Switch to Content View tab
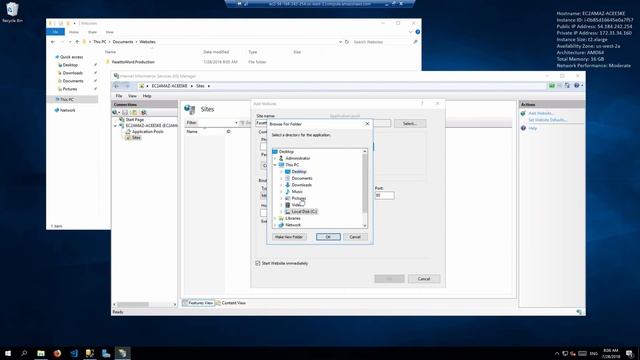 click(231, 303)
